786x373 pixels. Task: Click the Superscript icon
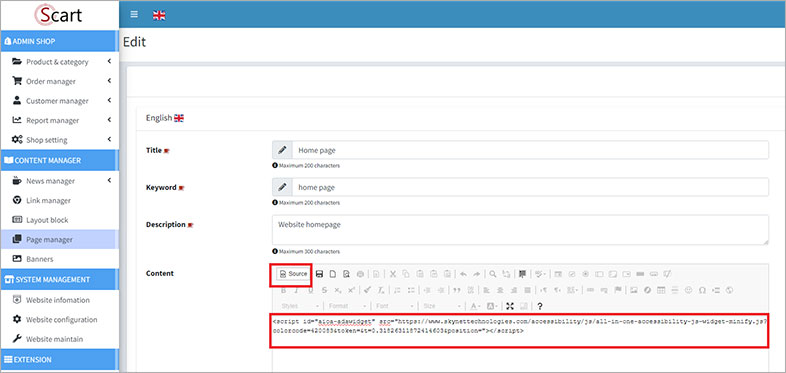(x=351, y=290)
